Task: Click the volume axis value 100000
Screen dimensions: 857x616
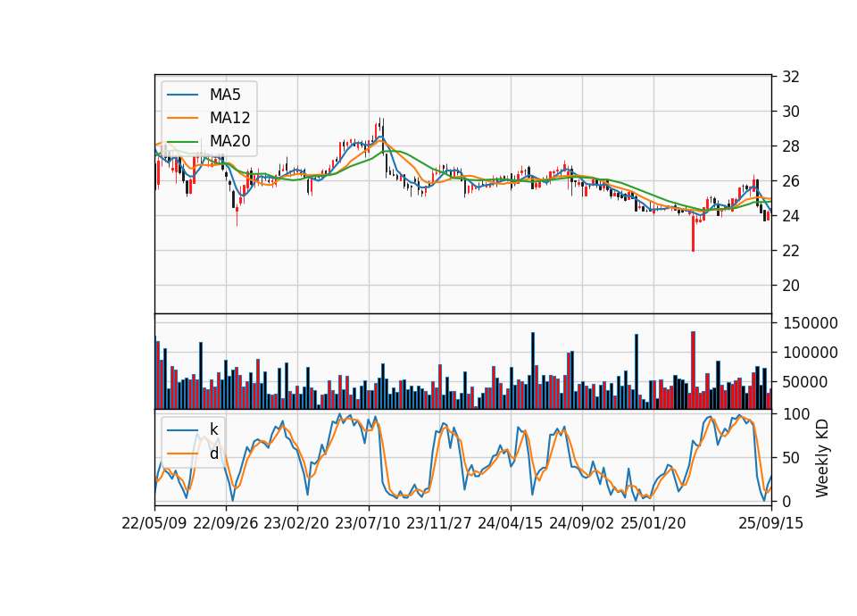Action: click(x=810, y=353)
